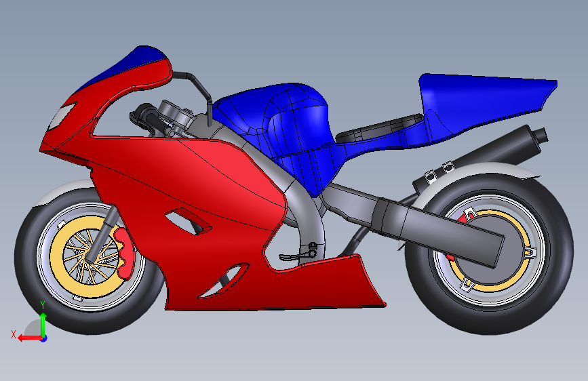The image size is (588, 381).
Task: Select the headlight opening on the front fairing
Action: click(61, 116)
